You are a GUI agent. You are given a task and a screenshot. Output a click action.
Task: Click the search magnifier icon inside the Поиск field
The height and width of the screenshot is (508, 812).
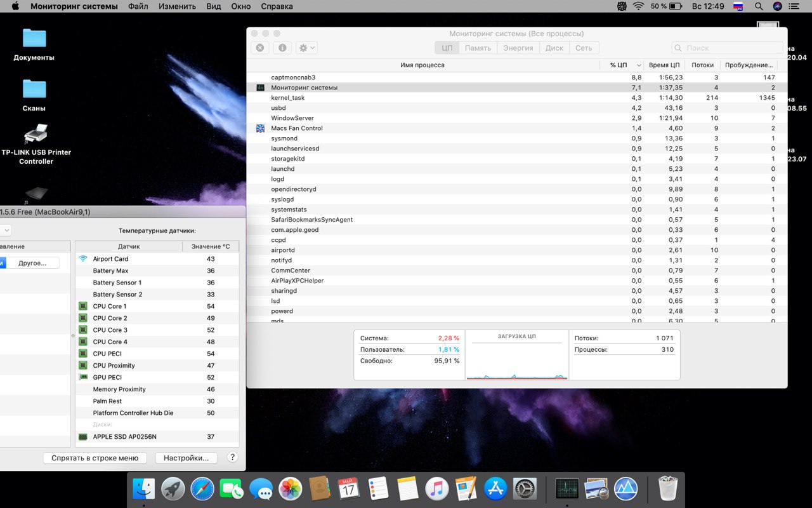(679, 48)
